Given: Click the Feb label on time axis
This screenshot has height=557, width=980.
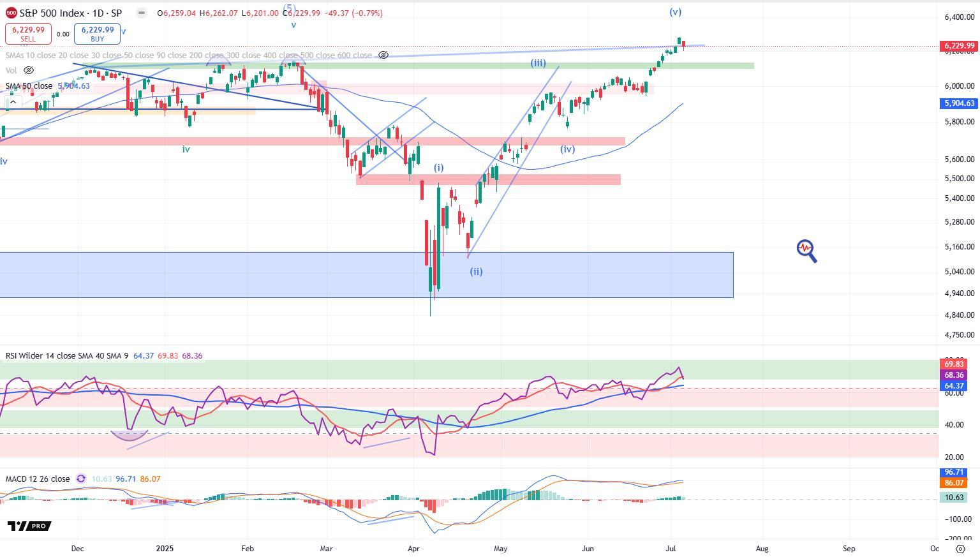Looking at the screenshot, I should coord(248,549).
